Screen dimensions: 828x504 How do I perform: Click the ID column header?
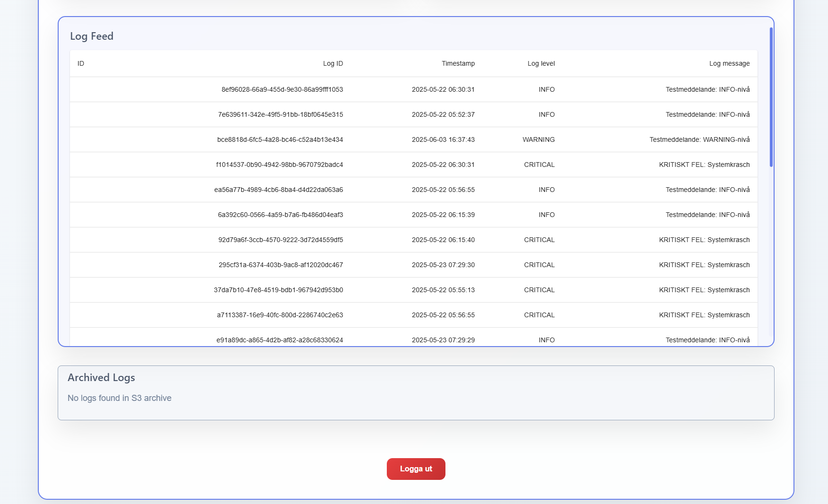point(81,63)
